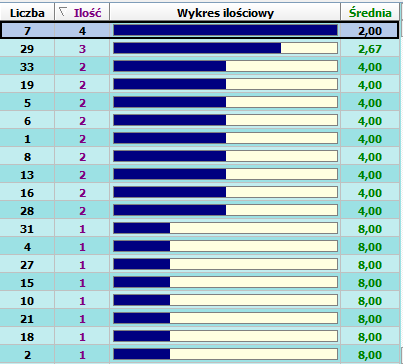This screenshot has width=403, height=364.
Task: Click the quantity bar for number 2
Action: 225,354
